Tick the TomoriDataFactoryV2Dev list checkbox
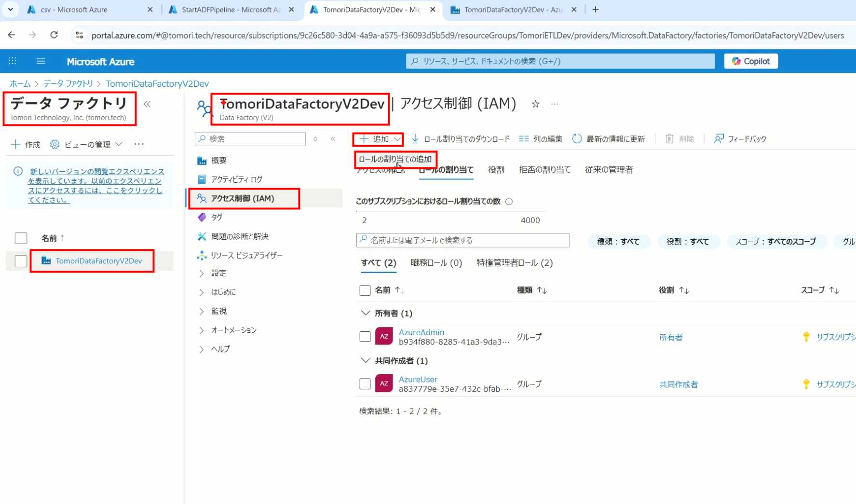856x504 pixels. [x=21, y=261]
